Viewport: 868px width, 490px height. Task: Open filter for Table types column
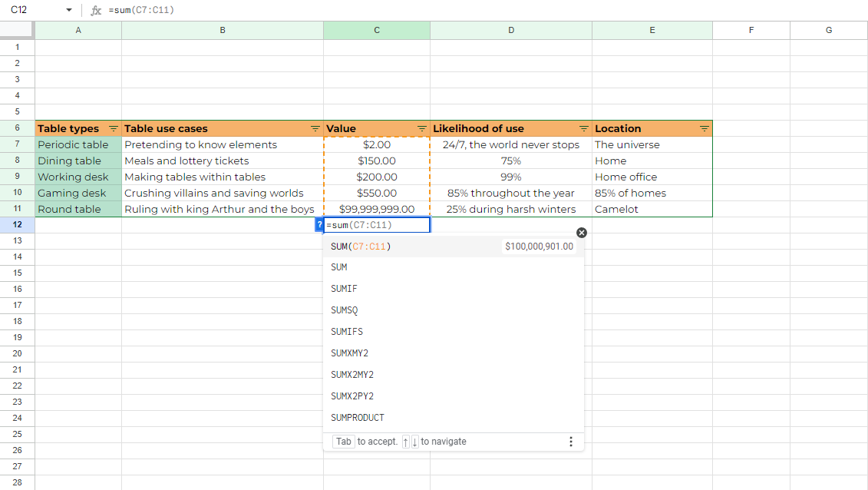[114, 128]
